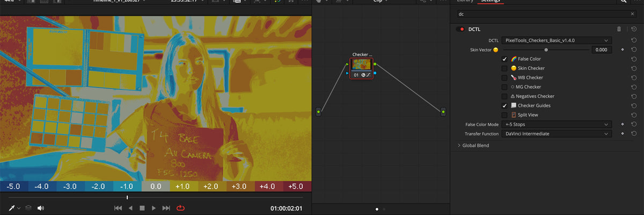Mute the viewer audio speaker
Viewport: 644px width, 215px height.
(41, 207)
